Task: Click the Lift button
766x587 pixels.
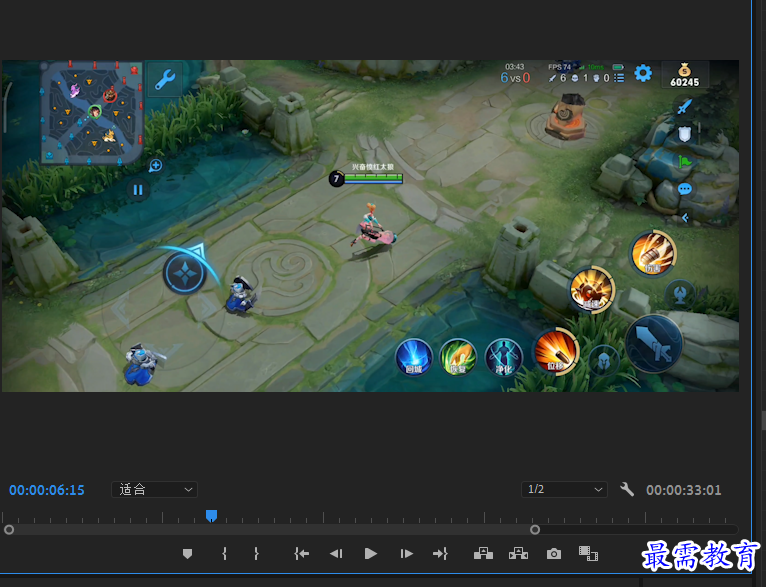Action: pos(483,553)
